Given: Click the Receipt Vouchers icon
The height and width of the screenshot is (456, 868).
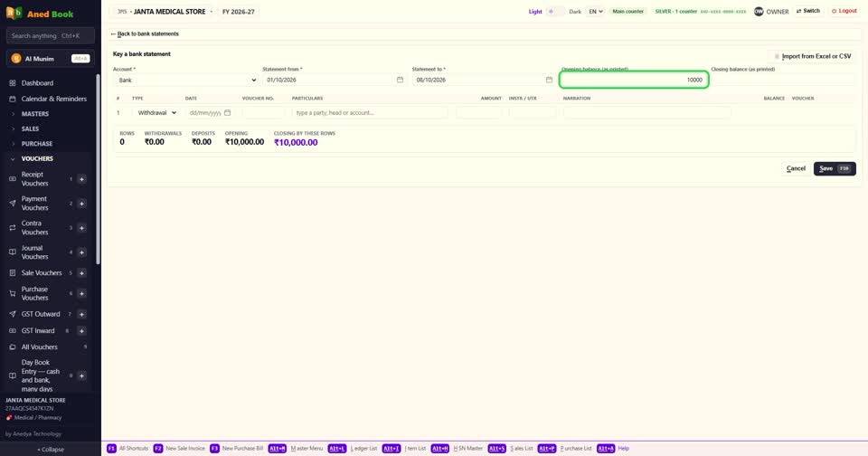Looking at the screenshot, I should point(12,179).
